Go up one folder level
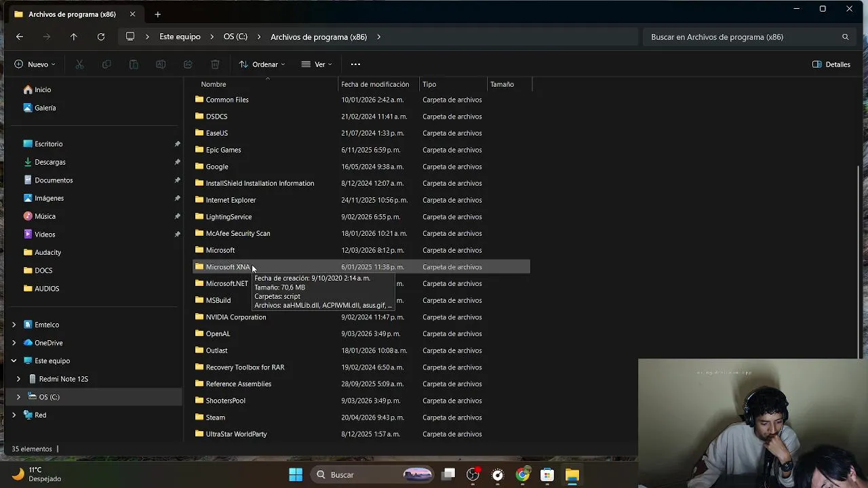 [74, 37]
